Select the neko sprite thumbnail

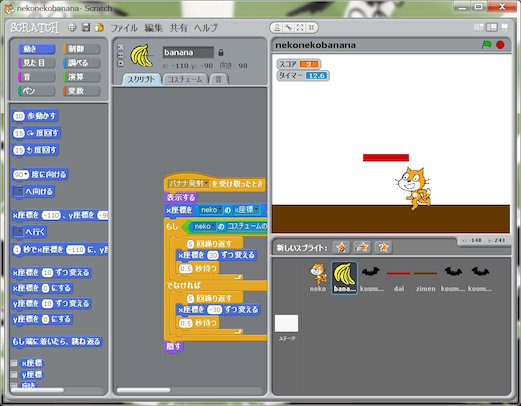point(318,278)
